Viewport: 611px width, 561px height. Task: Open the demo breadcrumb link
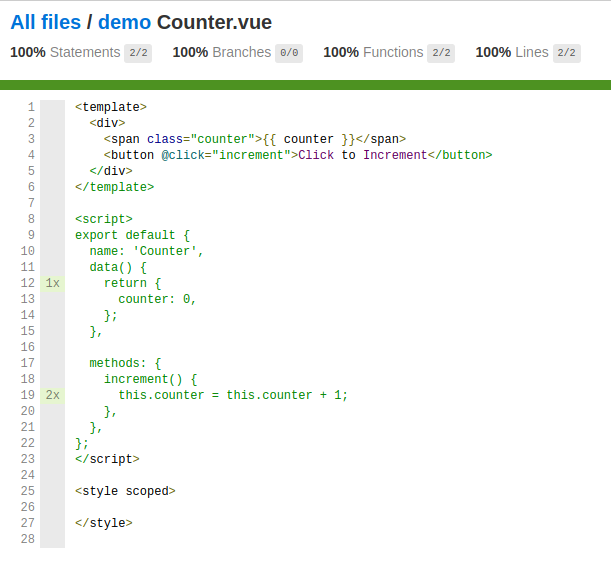coord(124,22)
